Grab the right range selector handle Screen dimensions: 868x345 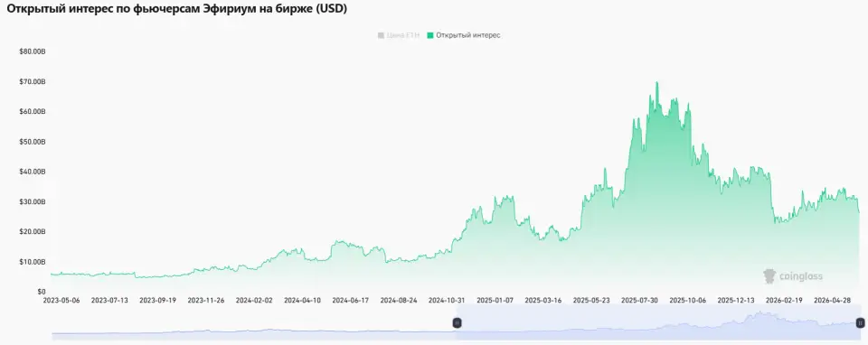tap(860, 322)
